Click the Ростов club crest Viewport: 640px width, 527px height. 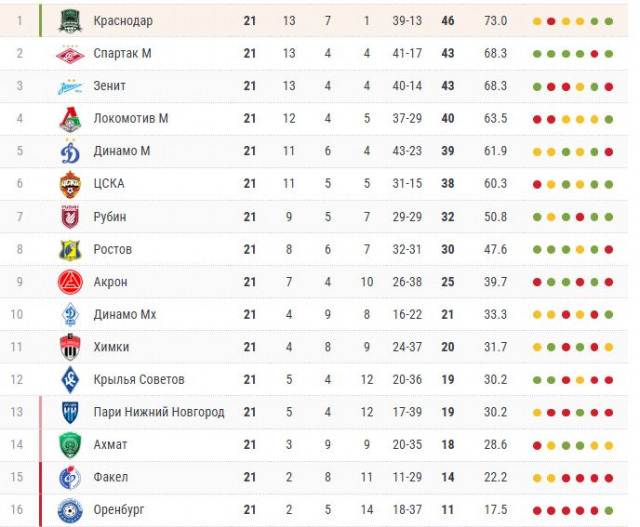click(69, 250)
